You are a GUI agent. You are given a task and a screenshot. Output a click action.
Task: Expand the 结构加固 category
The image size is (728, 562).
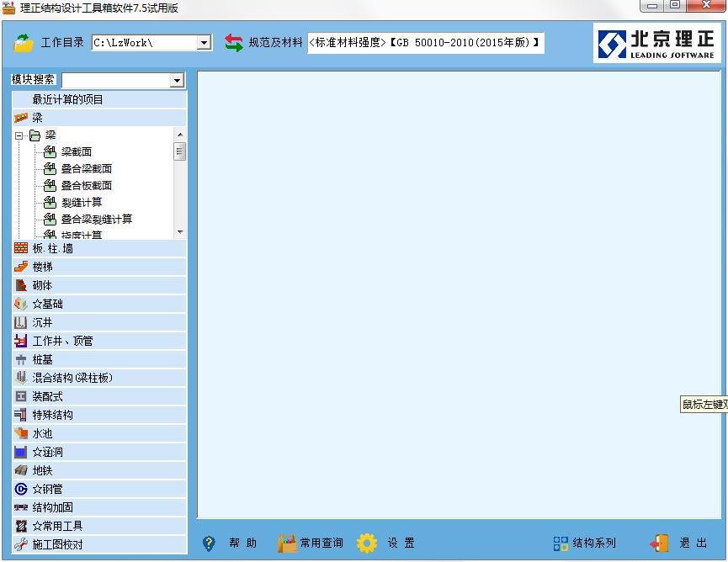pyautogui.click(x=99, y=507)
